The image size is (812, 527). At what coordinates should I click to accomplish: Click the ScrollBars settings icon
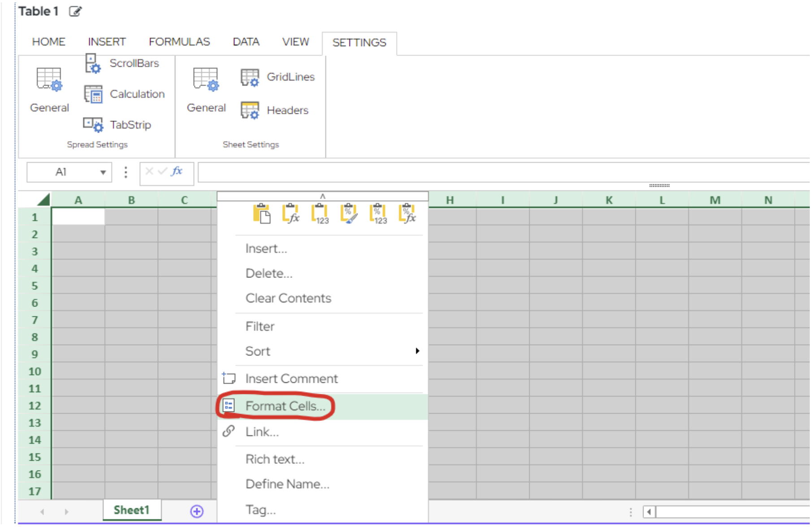click(93, 63)
